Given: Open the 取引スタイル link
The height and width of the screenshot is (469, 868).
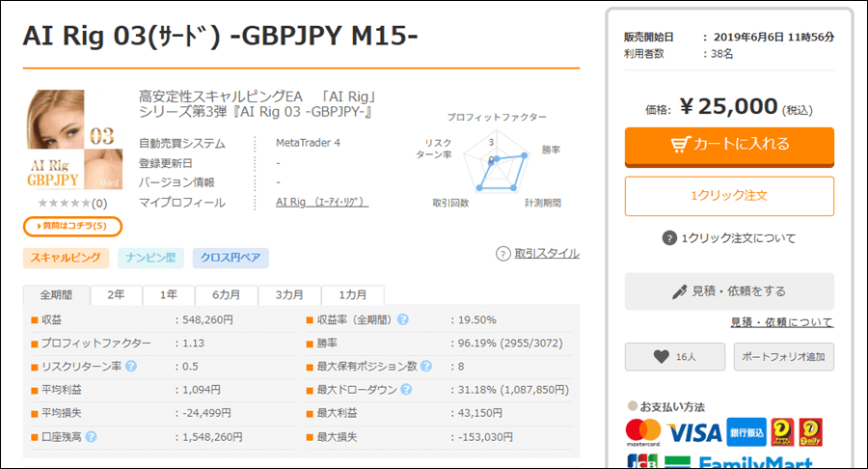Looking at the screenshot, I should click(547, 254).
